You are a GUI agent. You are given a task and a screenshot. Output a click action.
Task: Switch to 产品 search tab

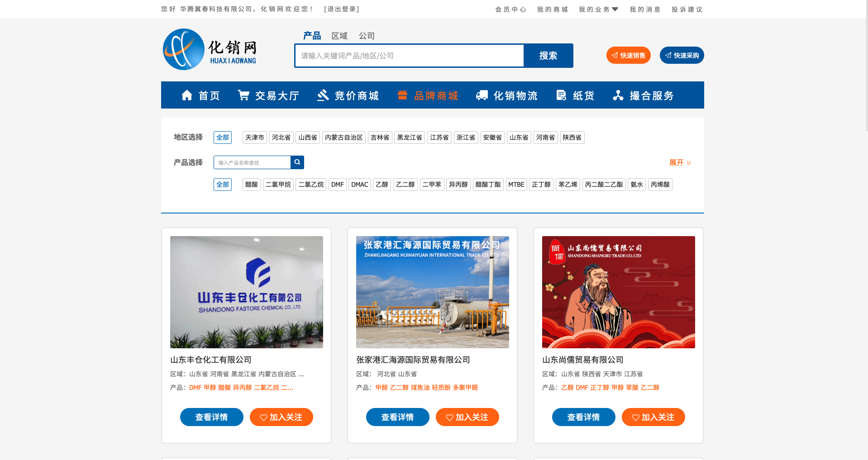(x=312, y=36)
